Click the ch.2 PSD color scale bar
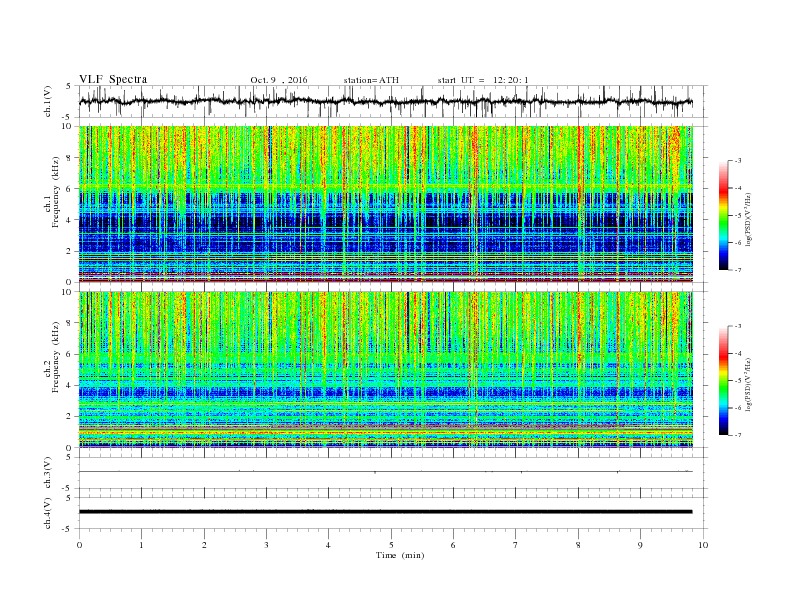The height and width of the screenshot is (612, 792). click(723, 381)
